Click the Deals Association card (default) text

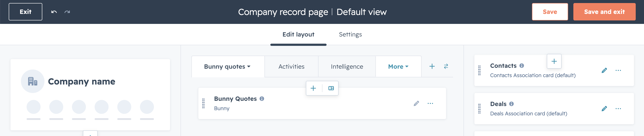(x=528, y=114)
